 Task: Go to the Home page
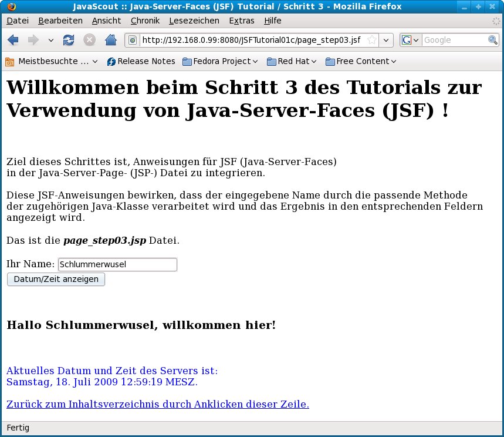[x=110, y=40]
